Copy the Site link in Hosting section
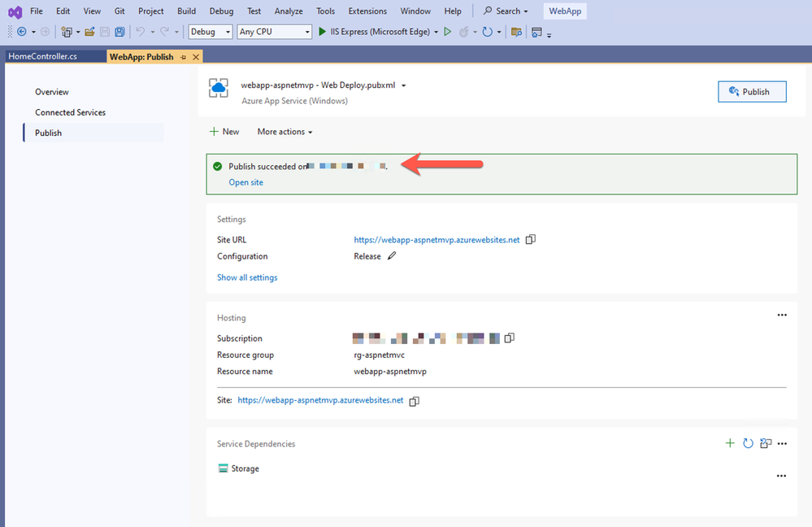This screenshot has height=527, width=812. (x=415, y=401)
